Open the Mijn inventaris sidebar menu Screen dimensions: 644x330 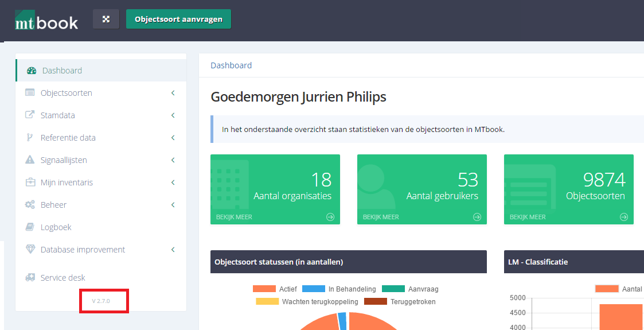[x=101, y=182]
